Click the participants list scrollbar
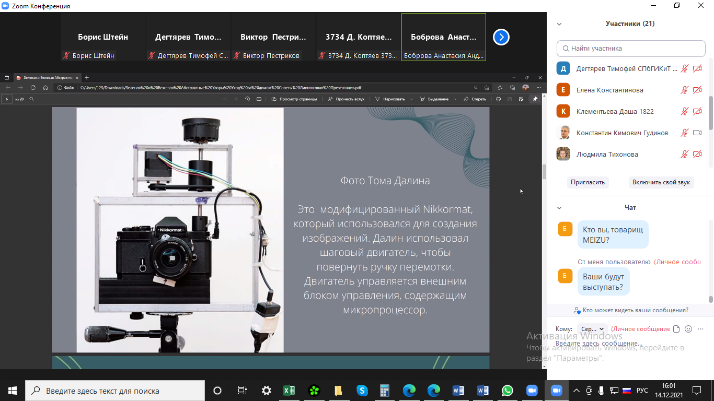 point(710,113)
